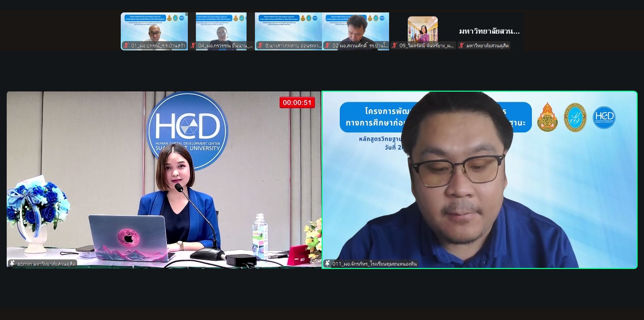Image resolution: width=644 pixels, height=320 pixels.
Task: Click the name label 02 ผอ.สงวนศักดิ์ รร.บ้านโ
Action: tap(360, 46)
